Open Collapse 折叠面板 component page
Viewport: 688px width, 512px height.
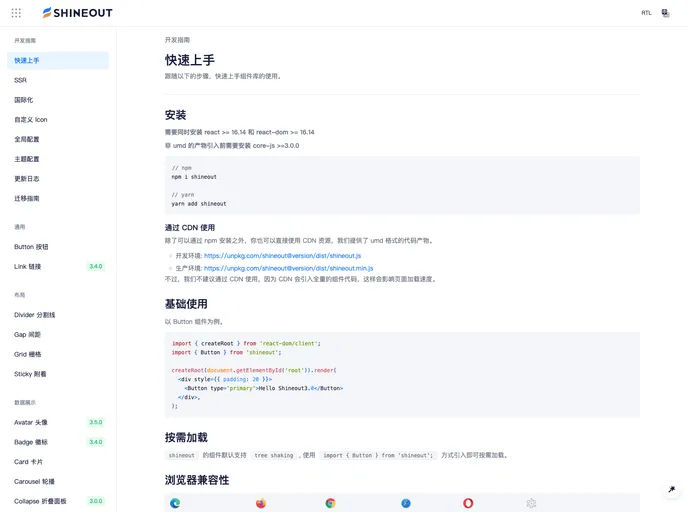click(x=58, y=501)
